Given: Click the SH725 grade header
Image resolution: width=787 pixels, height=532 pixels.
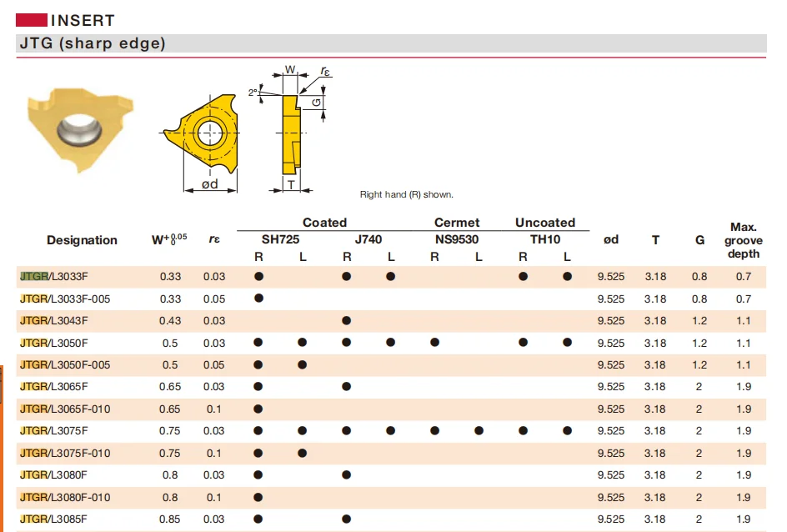Looking at the screenshot, I should [x=280, y=239].
